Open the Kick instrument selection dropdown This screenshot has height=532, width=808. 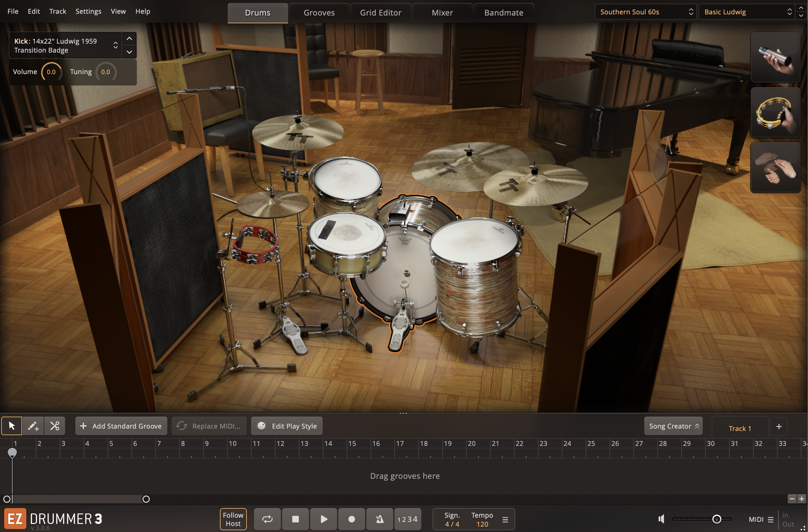(x=65, y=45)
